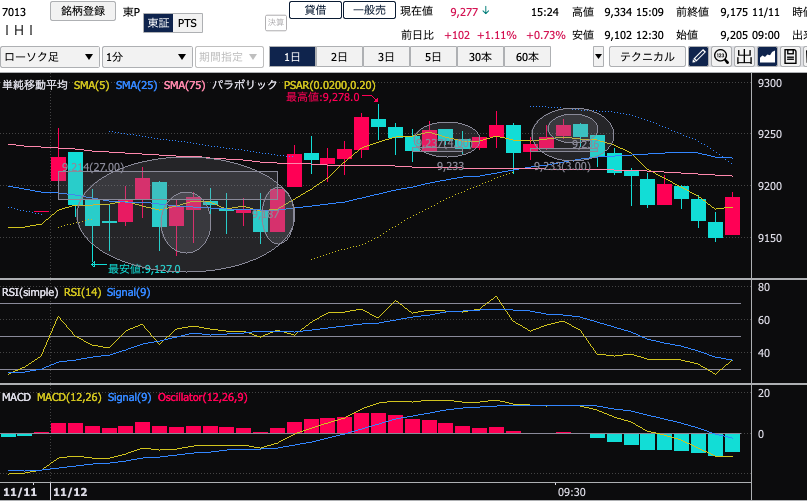Click the 貸借 button
Viewport: 807px width, 501px height.
315,11
